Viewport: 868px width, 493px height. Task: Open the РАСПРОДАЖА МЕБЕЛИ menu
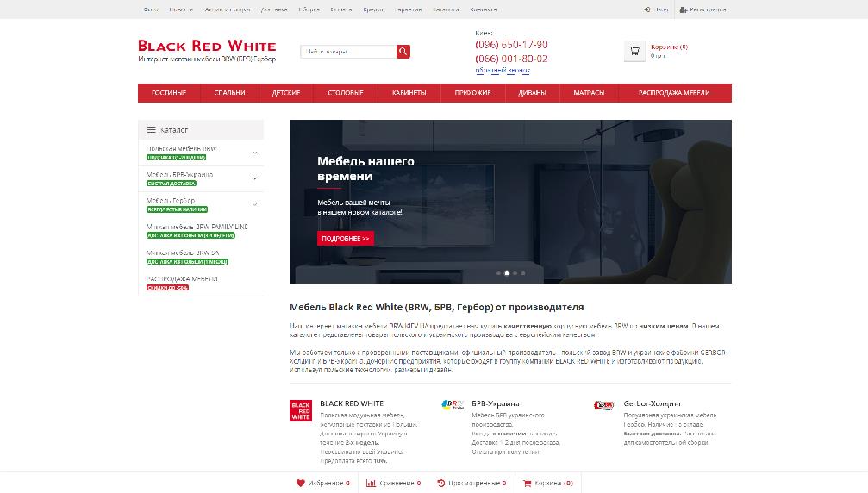(x=674, y=93)
